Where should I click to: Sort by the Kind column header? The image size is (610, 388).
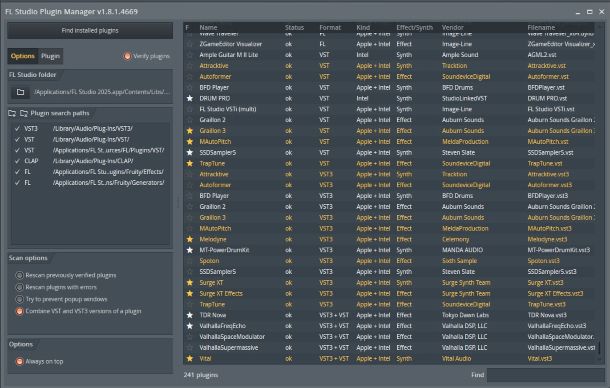point(363,27)
